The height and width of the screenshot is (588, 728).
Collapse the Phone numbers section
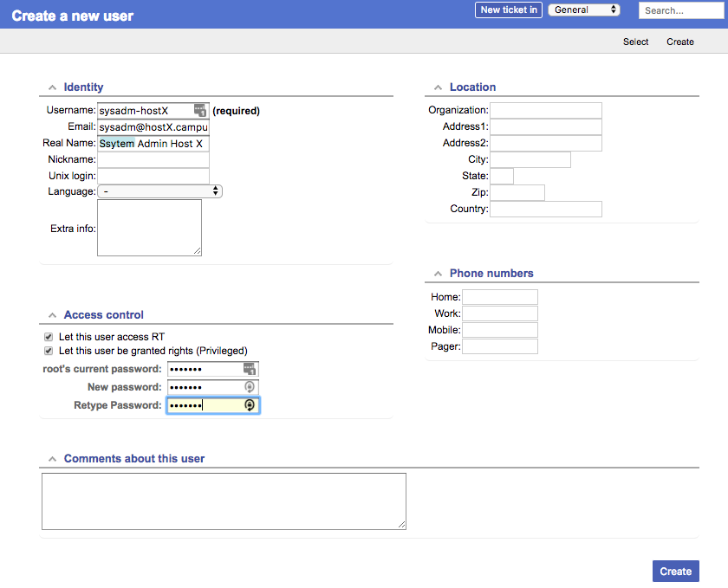coord(438,273)
